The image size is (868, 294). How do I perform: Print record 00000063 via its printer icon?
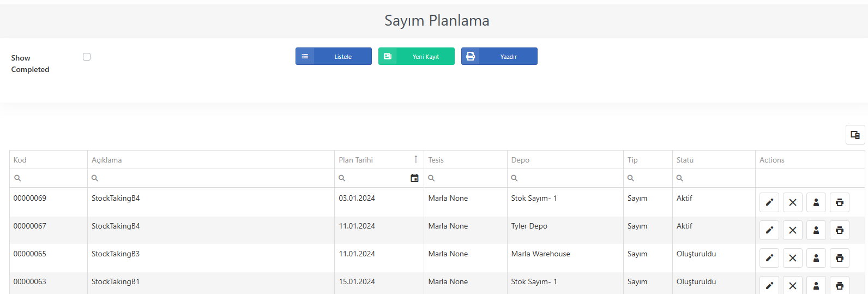click(840, 285)
